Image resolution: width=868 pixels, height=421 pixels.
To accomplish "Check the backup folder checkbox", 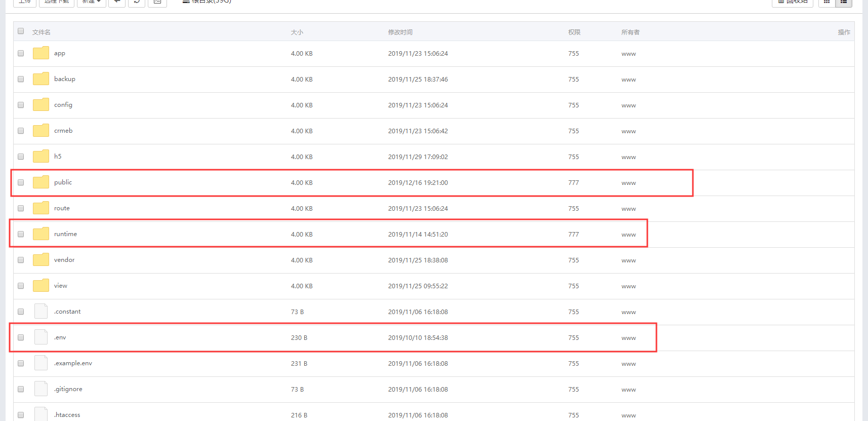I will [21, 79].
